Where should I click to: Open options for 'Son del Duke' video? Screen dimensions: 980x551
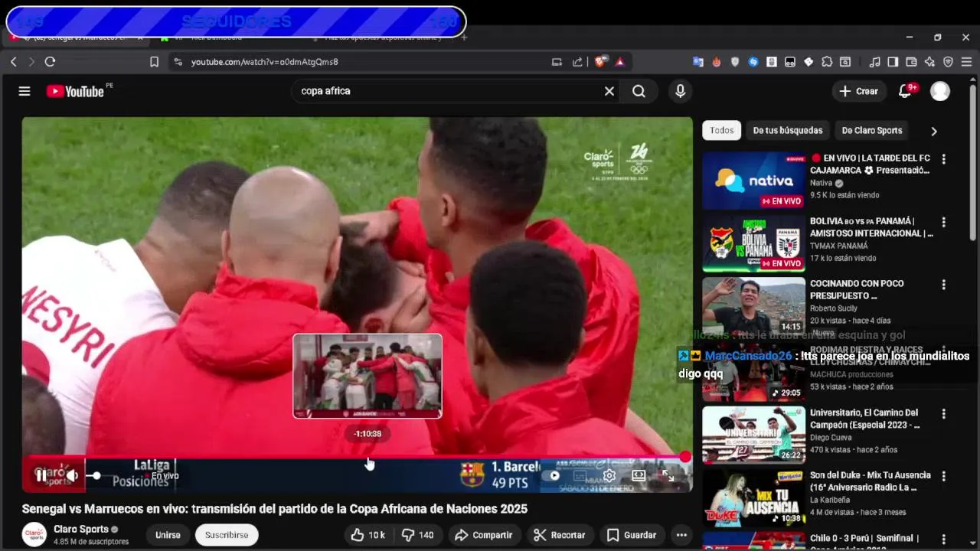click(x=943, y=477)
